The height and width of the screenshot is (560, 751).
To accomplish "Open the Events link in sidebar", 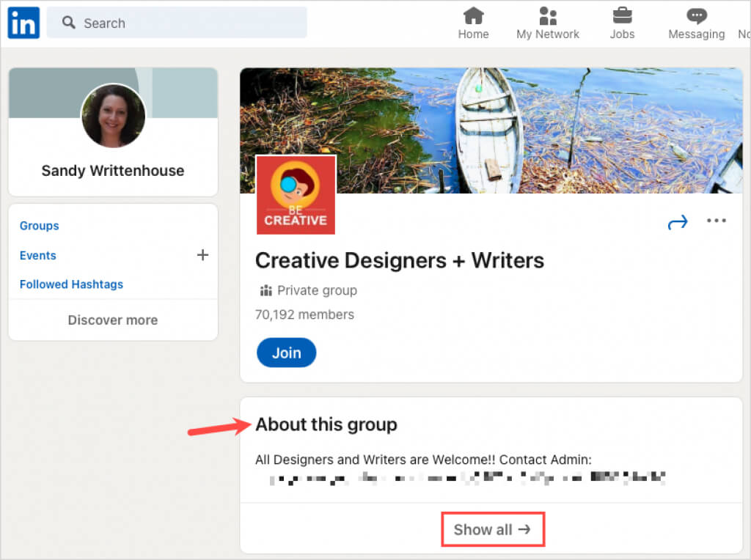I will click(38, 255).
